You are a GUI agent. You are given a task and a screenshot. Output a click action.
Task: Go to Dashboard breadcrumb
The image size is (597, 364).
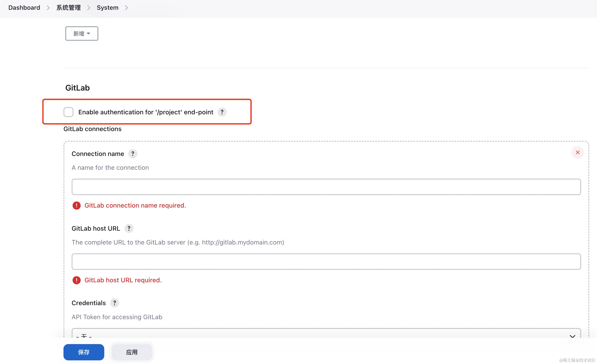pos(24,8)
